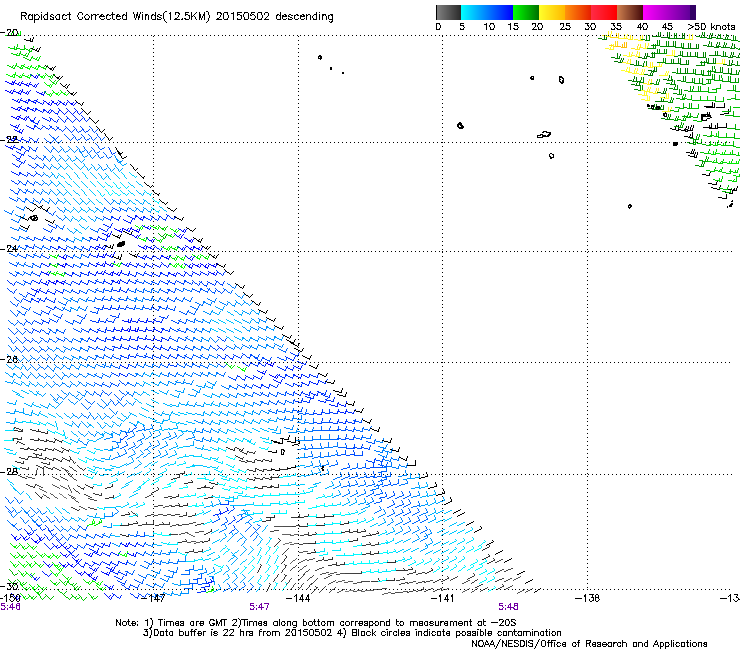Click the '20150502' date in title
The height and width of the screenshot is (650, 740).
243,17
